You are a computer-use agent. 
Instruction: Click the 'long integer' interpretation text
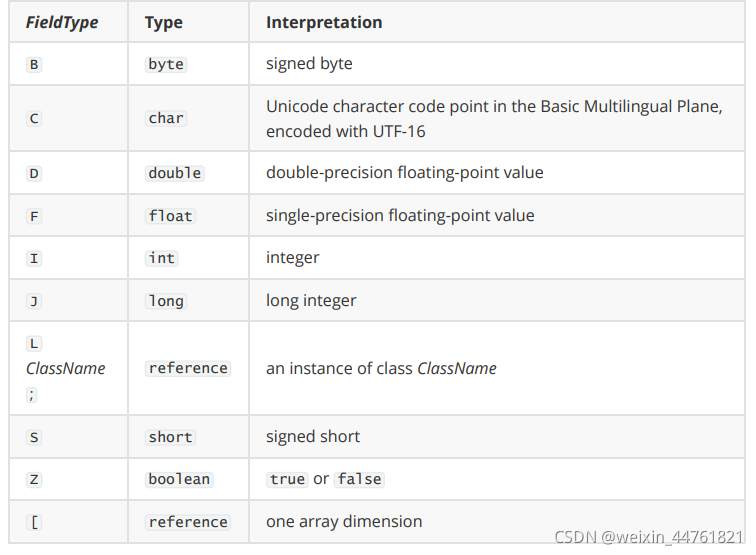tap(311, 301)
